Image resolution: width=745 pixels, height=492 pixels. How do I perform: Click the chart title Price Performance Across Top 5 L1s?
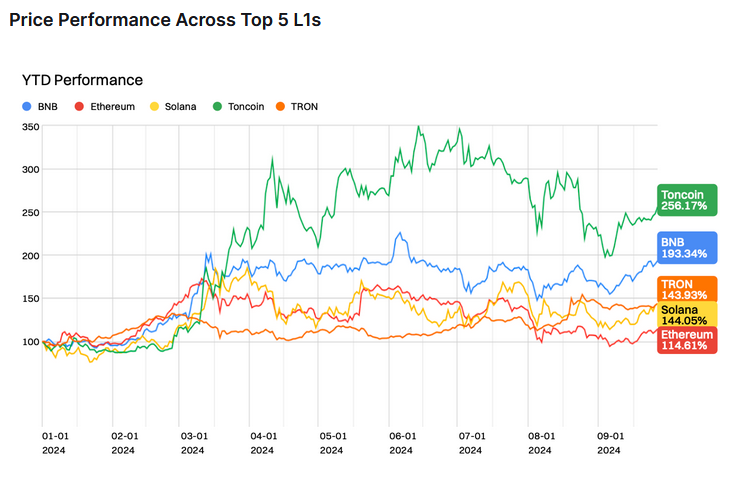click(165, 20)
